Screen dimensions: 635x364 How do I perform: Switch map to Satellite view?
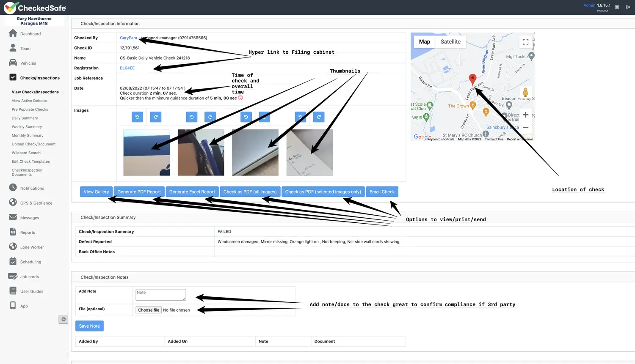(450, 42)
